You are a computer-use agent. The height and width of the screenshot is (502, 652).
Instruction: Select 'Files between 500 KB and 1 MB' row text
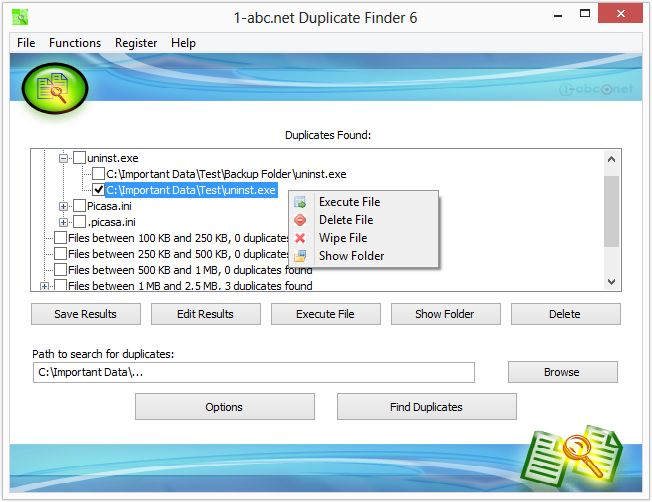(x=190, y=270)
